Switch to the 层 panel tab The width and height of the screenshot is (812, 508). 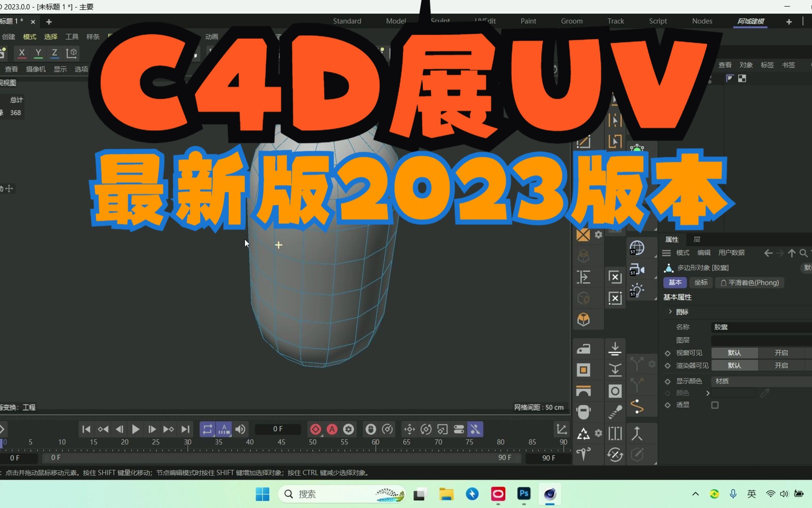pyautogui.click(x=697, y=239)
